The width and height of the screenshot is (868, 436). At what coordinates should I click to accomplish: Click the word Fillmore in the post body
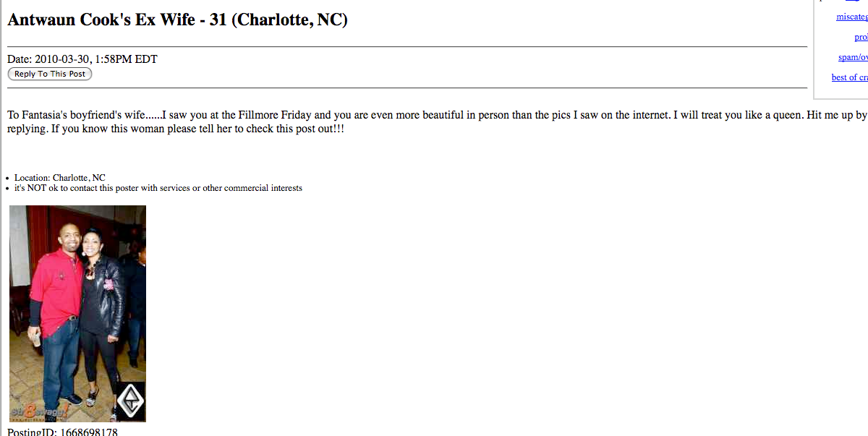258,115
